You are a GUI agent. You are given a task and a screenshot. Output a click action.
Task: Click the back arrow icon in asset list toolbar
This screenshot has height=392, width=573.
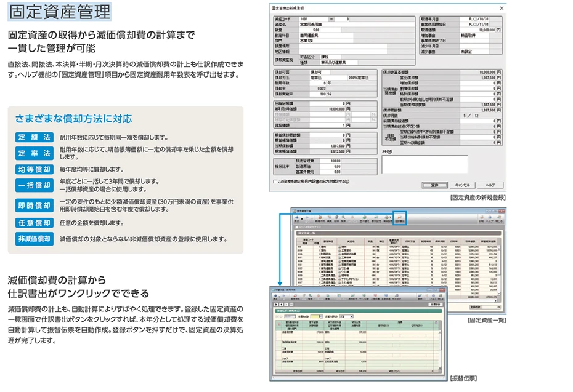(x=298, y=217)
